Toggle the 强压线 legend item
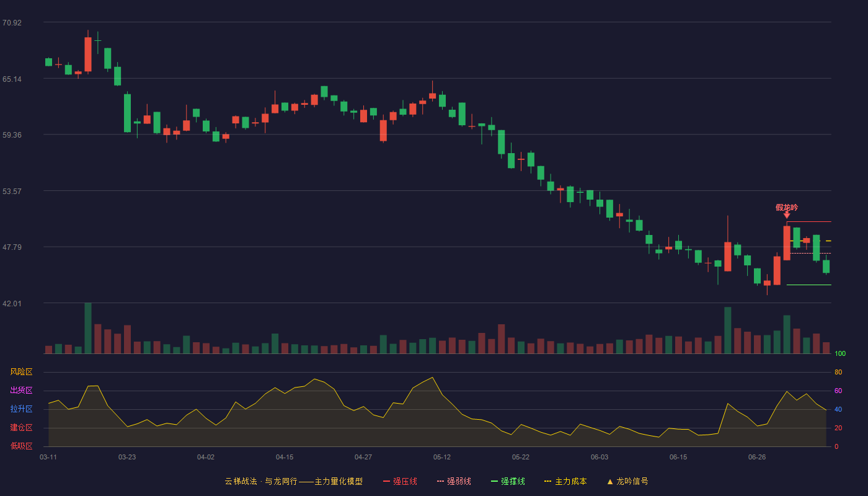This screenshot has width=868, height=496. tap(400, 481)
